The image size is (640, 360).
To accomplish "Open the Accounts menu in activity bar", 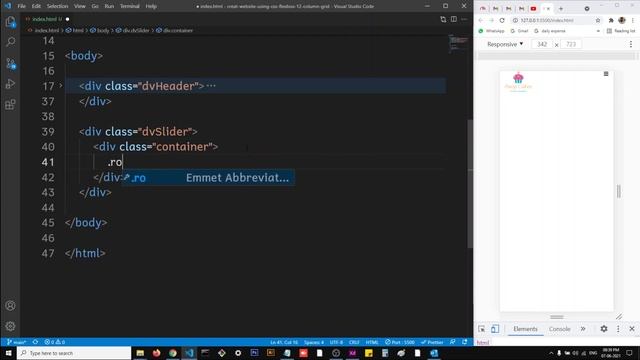I will pos(11,305).
